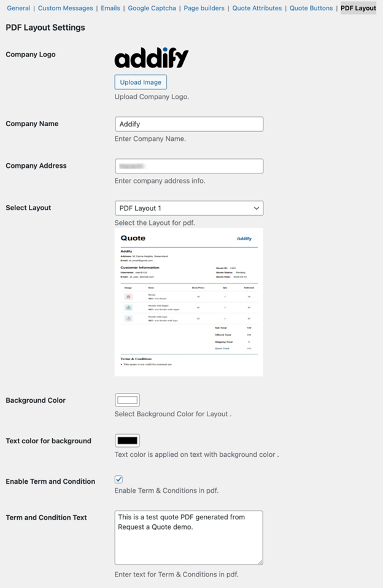Switch to the Quote Buttons tab
The height and width of the screenshot is (588, 383).
click(x=311, y=8)
